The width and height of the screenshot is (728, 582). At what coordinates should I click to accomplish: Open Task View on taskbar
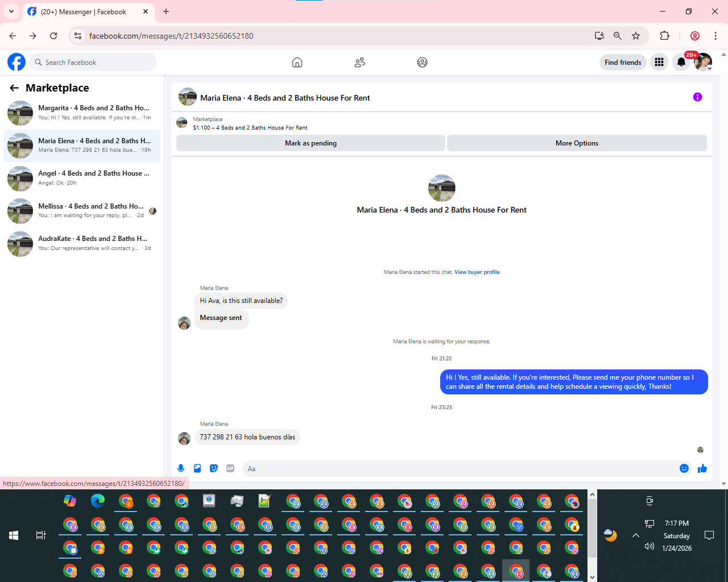(x=41, y=535)
